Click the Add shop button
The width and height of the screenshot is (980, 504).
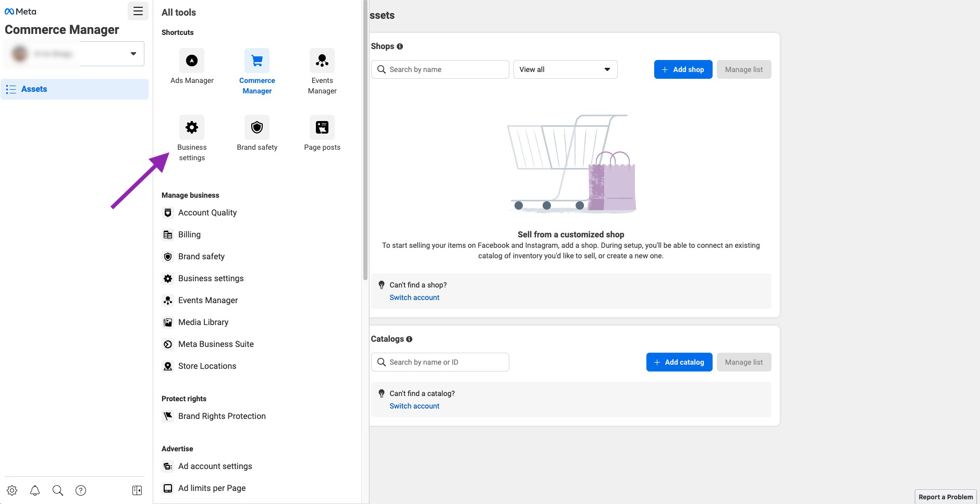[683, 69]
